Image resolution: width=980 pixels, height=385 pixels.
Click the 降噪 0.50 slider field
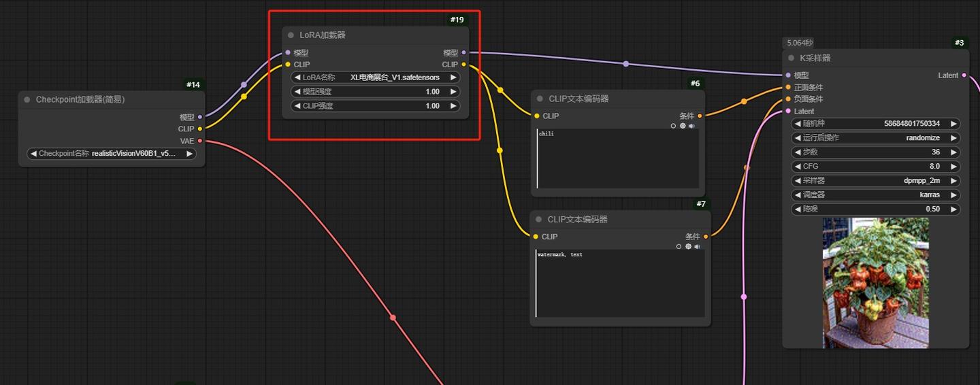(876, 210)
